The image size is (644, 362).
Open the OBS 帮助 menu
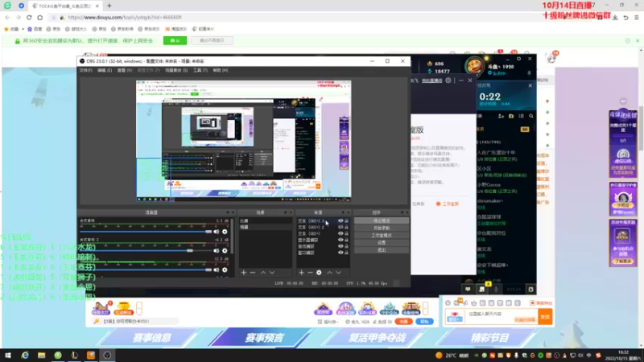(x=220, y=71)
